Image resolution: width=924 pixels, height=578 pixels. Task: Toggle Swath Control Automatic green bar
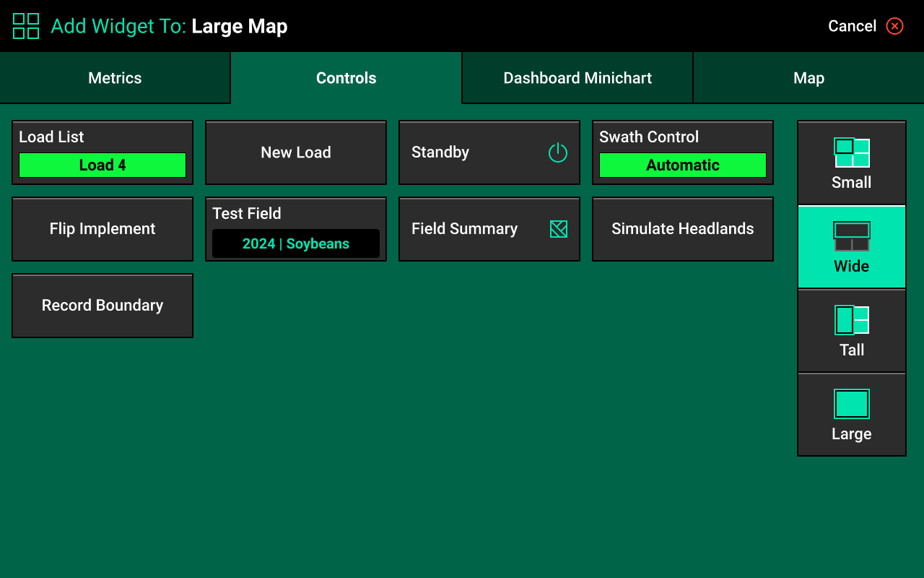682,165
